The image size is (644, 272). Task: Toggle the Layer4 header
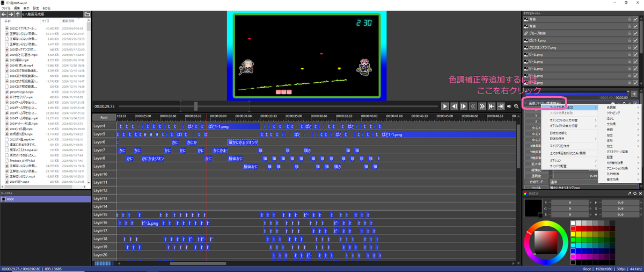point(104,126)
